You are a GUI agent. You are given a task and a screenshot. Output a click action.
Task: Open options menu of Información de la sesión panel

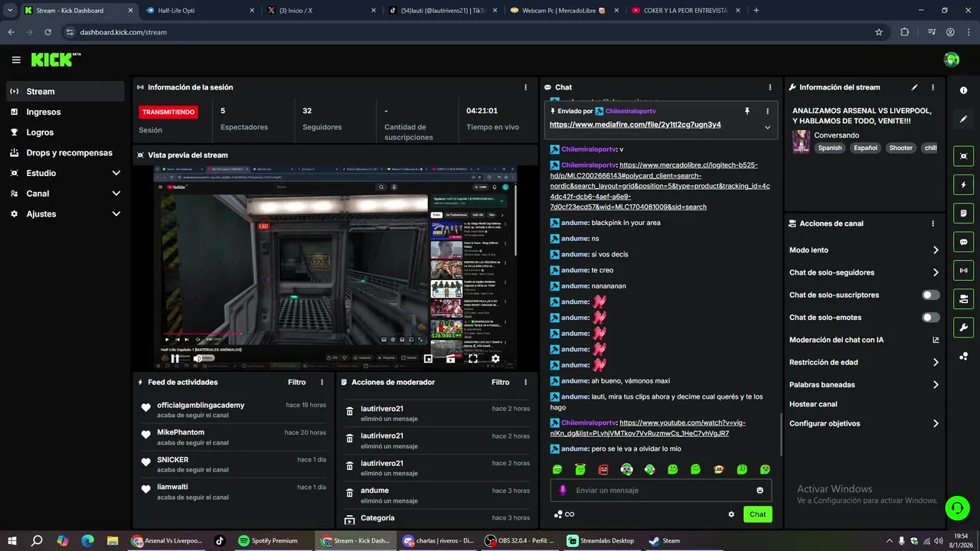(525, 87)
